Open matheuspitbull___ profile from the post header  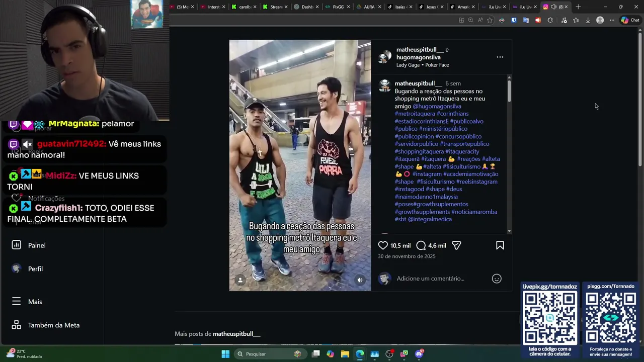click(x=420, y=50)
